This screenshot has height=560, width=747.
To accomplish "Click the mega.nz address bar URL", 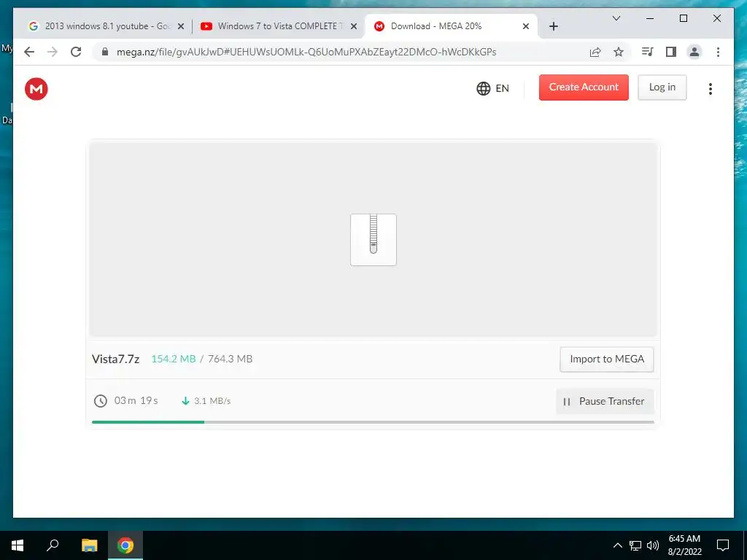I will 306,52.
